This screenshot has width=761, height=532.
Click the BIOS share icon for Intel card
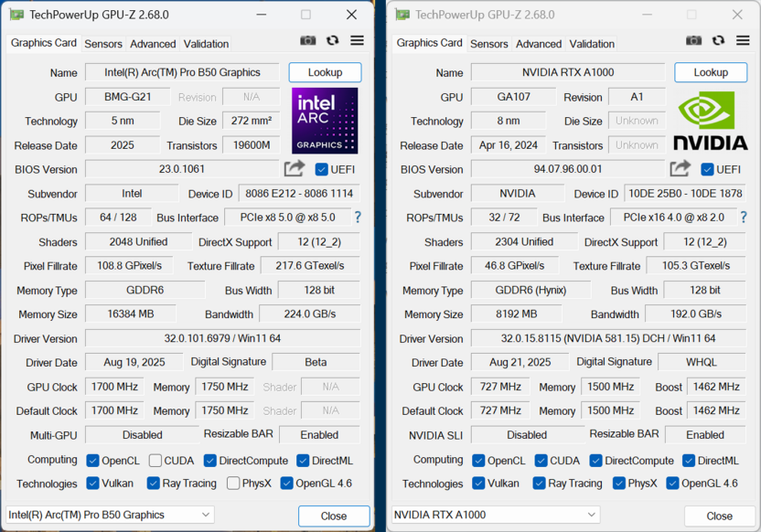[295, 168]
